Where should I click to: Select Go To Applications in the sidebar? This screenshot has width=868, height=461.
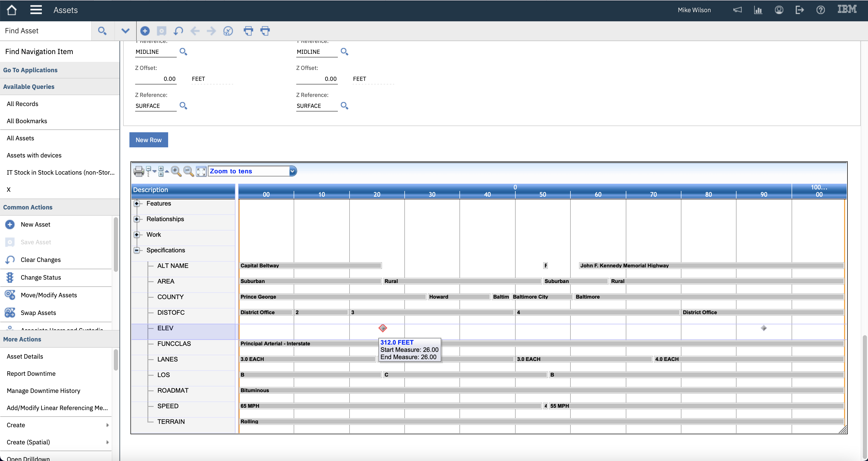click(31, 70)
